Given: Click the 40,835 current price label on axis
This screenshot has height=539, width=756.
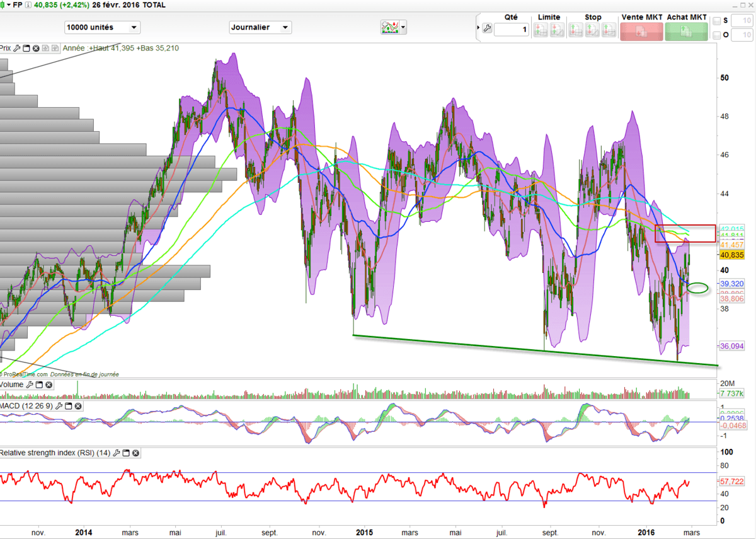Looking at the screenshot, I should click(733, 255).
